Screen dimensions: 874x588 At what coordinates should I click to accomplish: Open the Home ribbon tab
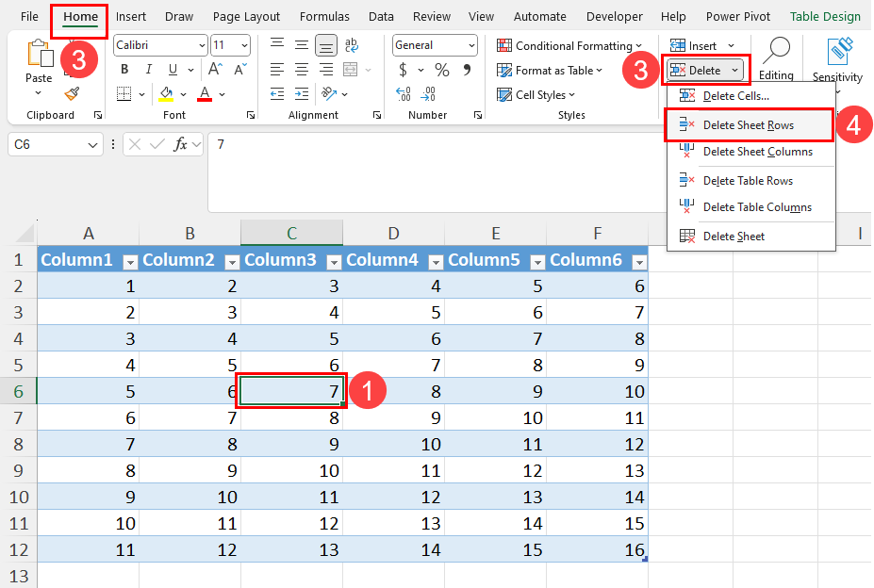coord(80,17)
